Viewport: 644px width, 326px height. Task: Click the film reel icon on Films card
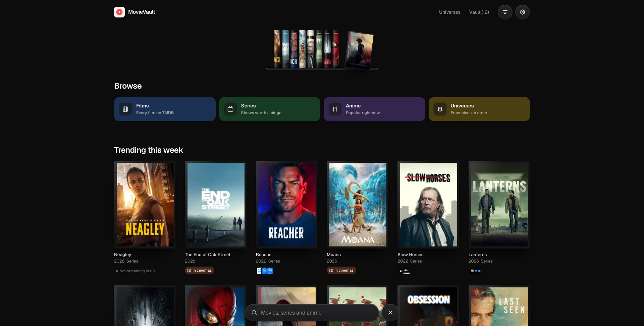[x=125, y=109]
